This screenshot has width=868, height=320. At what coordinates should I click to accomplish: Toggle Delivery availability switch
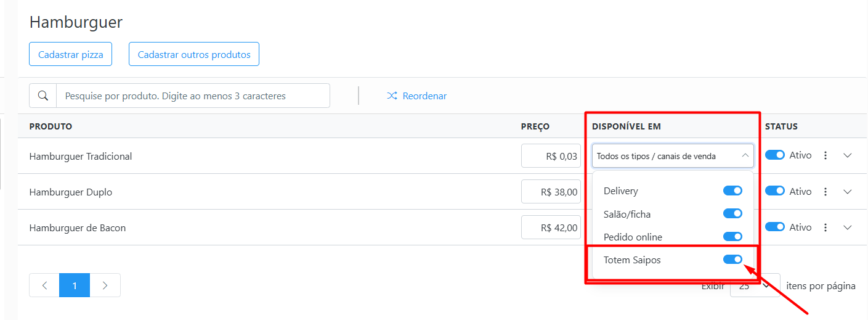click(x=732, y=191)
